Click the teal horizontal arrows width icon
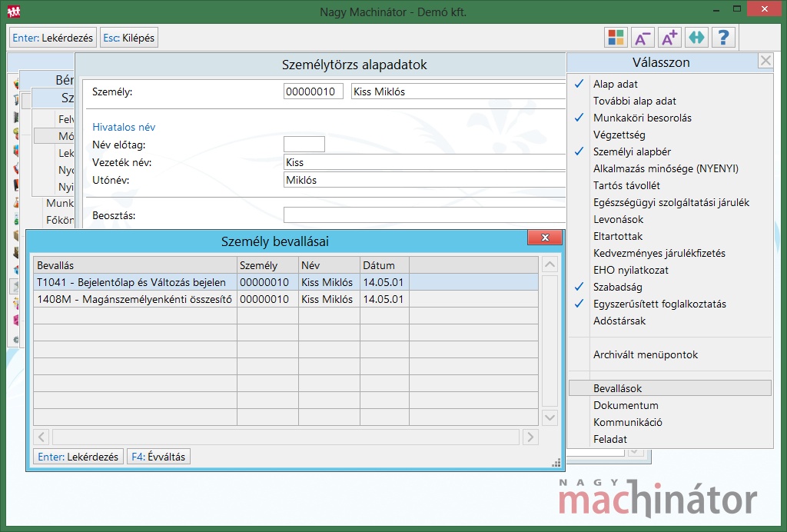 coord(696,37)
